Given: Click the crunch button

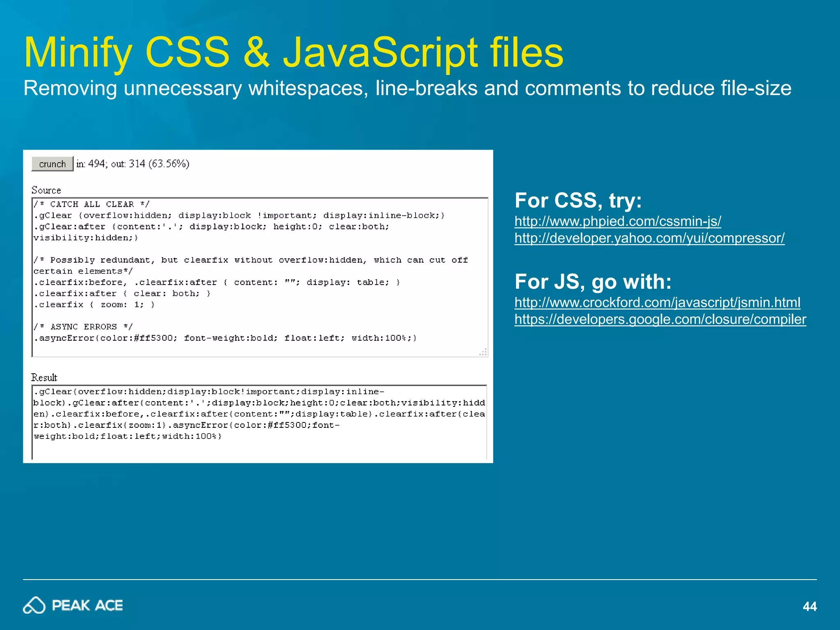Looking at the screenshot, I should click(x=52, y=164).
